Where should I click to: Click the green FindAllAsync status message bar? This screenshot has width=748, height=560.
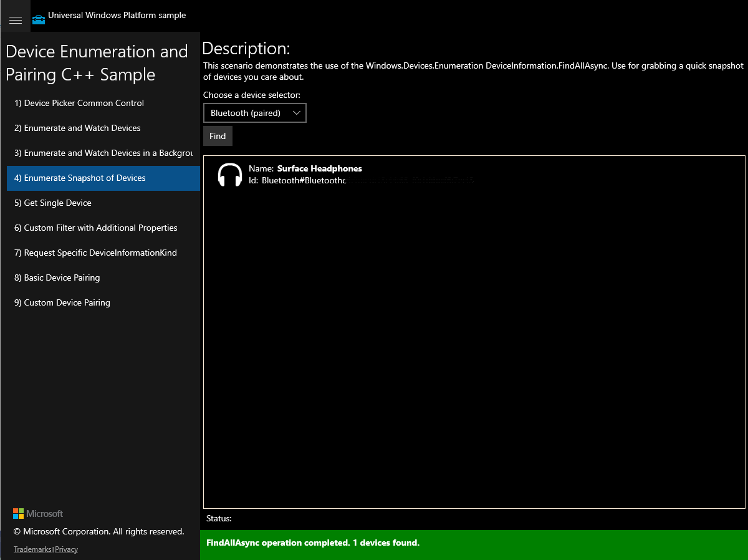(474, 543)
